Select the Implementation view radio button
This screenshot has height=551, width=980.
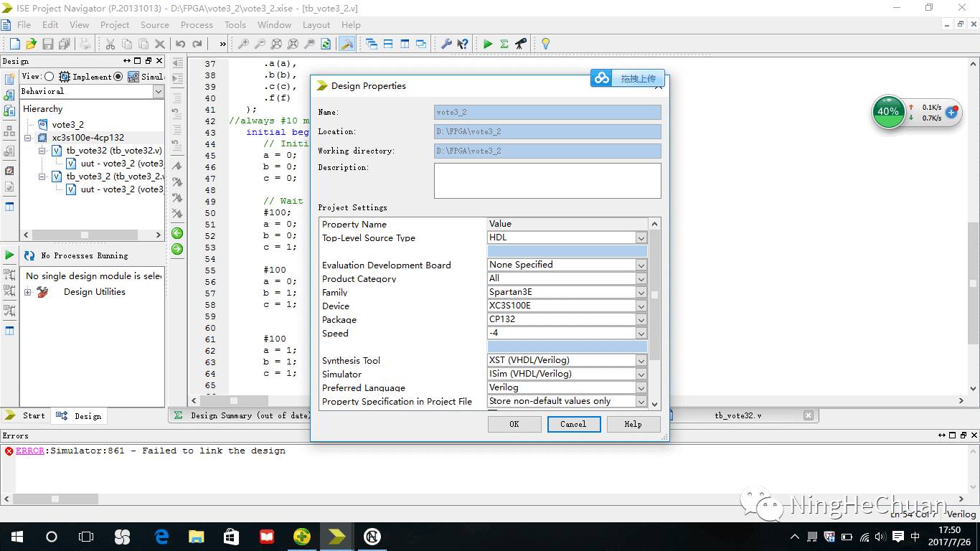(x=49, y=77)
